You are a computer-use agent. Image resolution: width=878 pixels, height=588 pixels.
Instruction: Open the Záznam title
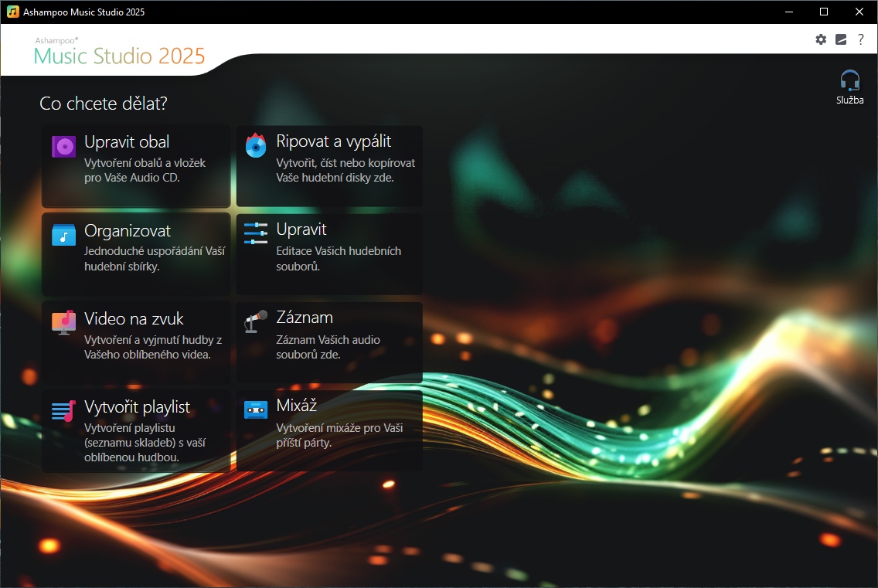(x=305, y=318)
